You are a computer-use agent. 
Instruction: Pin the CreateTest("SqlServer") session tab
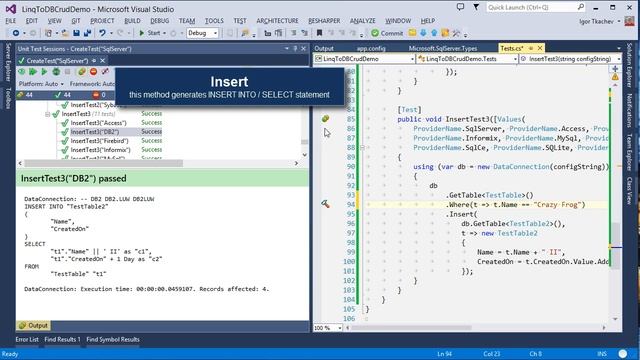(x=94, y=61)
